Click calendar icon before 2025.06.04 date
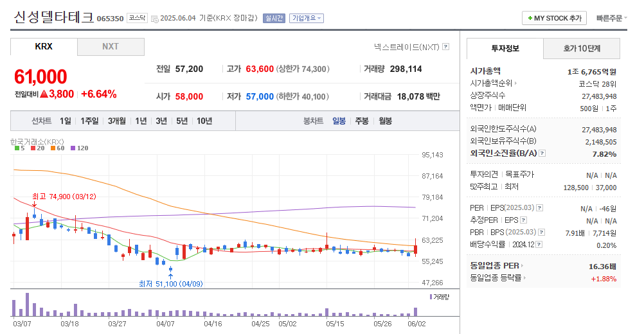The image size is (644, 334). [x=154, y=19]
